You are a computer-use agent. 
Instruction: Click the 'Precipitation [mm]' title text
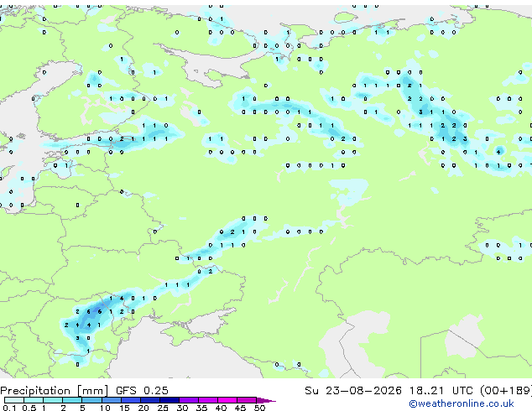[x=55, y=391]
